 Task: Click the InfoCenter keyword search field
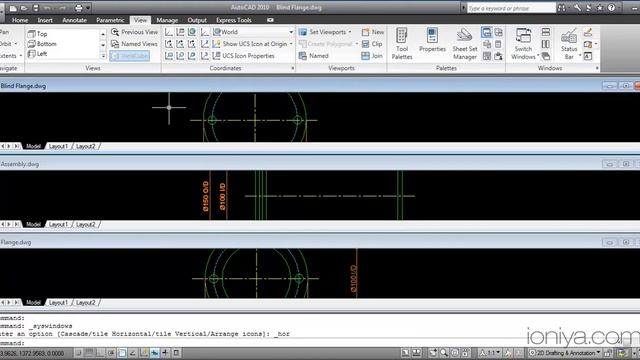(511, 8)
